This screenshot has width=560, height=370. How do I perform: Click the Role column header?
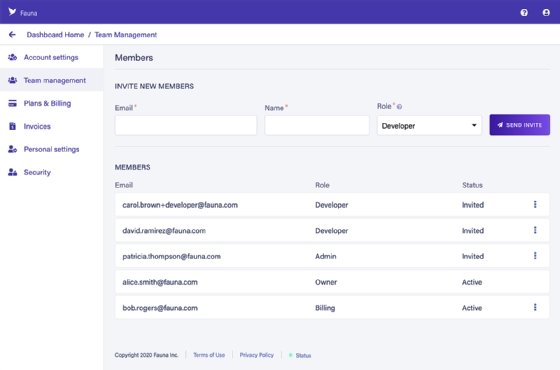tap(322, 185)
